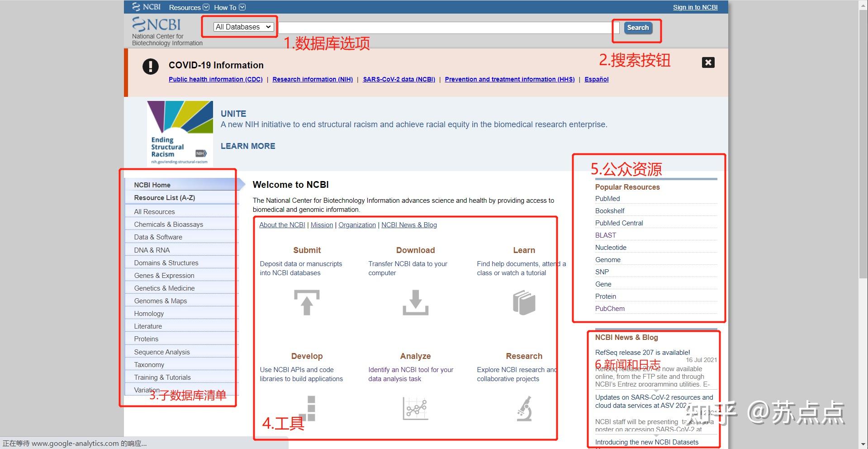Screen dimensions: 868x449
Task: Open Genetics & Medicine category
Action: click(x=181, y=288)
